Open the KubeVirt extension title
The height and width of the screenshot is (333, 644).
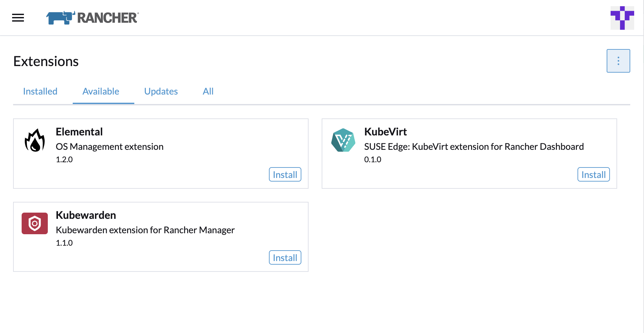pyautogui.click(x=386, y=132)
